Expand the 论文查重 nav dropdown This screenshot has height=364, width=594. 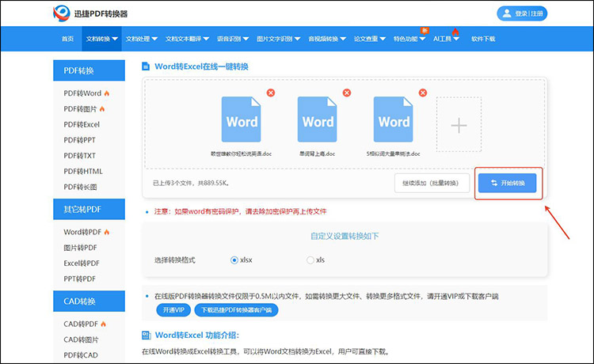(x=370, y=39)
